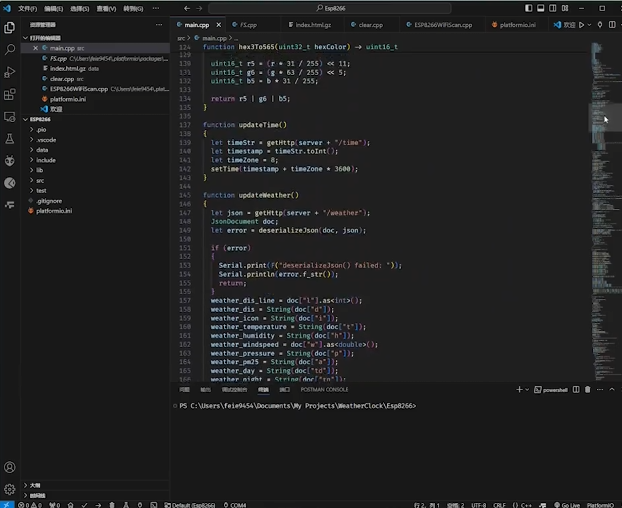Open the PlatformIO alien icon panel
This screenshot has height=508, width=622.
[10, 162]
